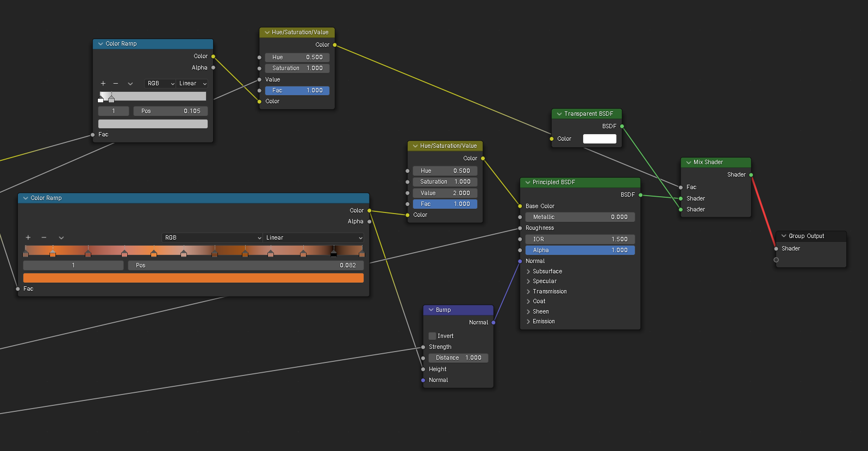
Task: Click orange stop color swatch in wide Color Ramp
Action: 193,278
